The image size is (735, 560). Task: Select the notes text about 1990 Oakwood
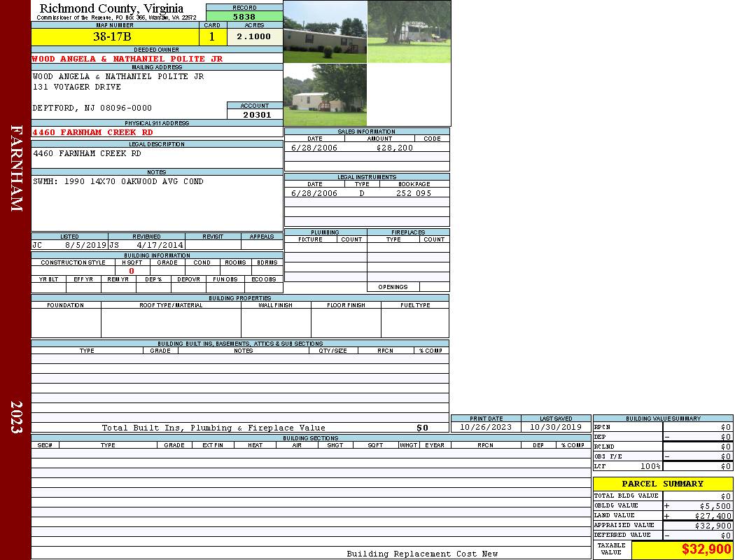click(x=118, y=181)
